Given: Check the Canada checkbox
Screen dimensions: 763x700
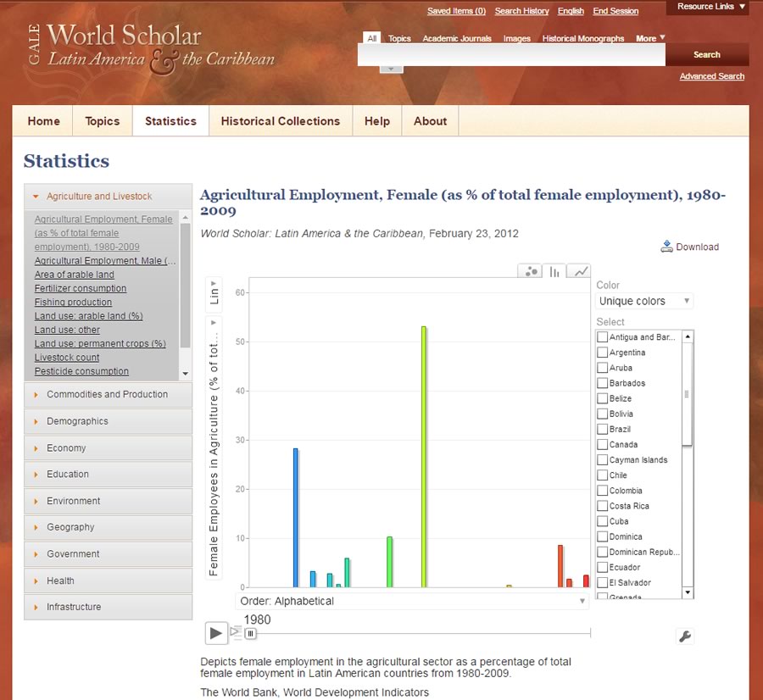Looking at the screenshot, I should tap(602, 444).
